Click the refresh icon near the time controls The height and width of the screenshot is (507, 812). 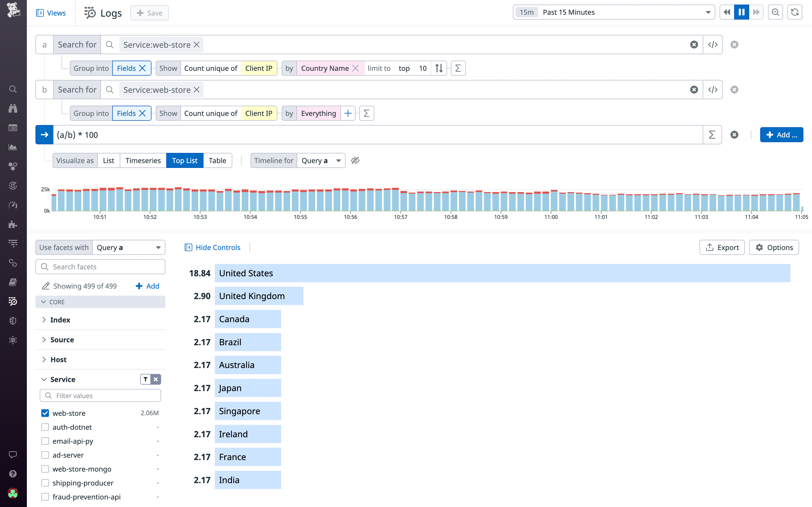point(795,12)
